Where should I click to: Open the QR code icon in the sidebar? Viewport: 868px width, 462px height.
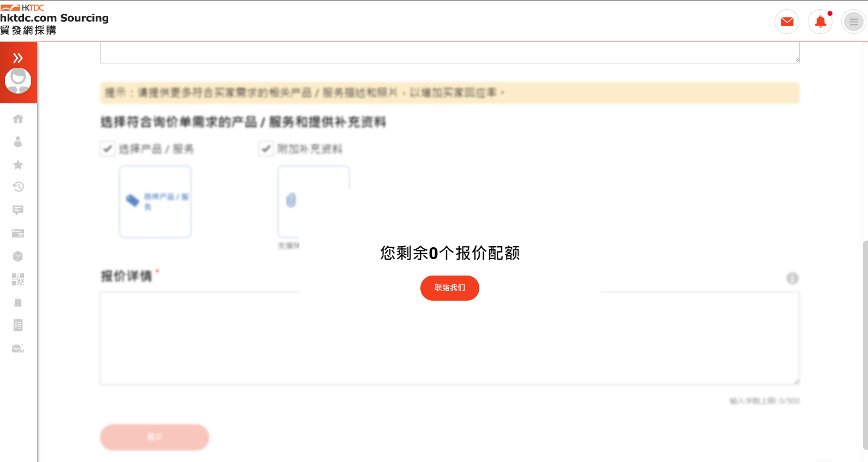coord(18,279)
